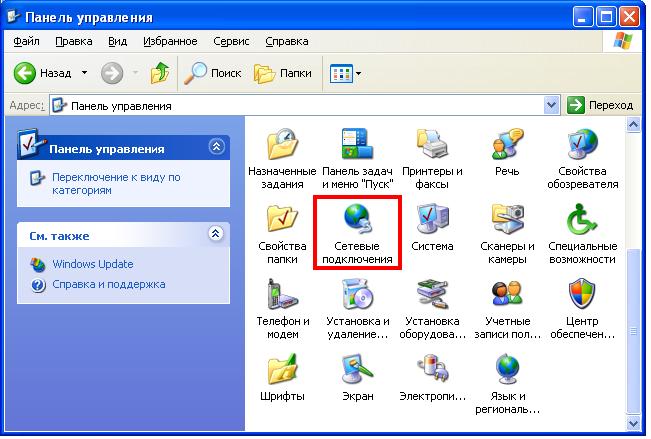Open the Назад history dropdown arrow
The height and width of the screenshot is (439, 651).
84,73
